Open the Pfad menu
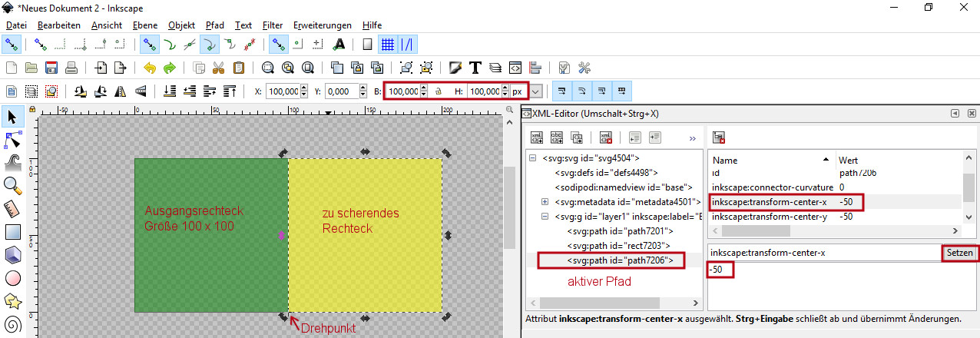This screenshot has height=338, width=980. click(215, 25)
